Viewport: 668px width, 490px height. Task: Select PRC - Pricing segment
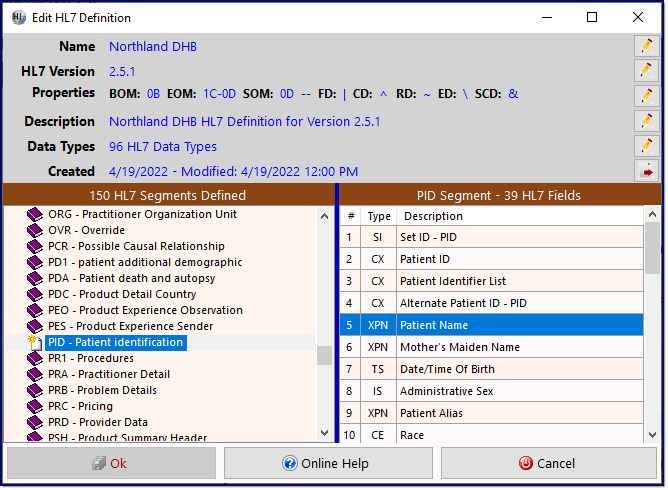point(81,406)
